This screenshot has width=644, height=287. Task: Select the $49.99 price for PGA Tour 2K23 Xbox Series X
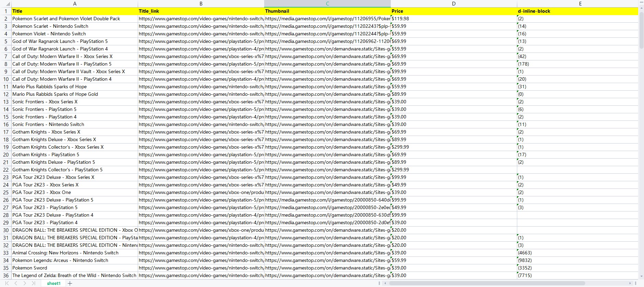point(454,185)
